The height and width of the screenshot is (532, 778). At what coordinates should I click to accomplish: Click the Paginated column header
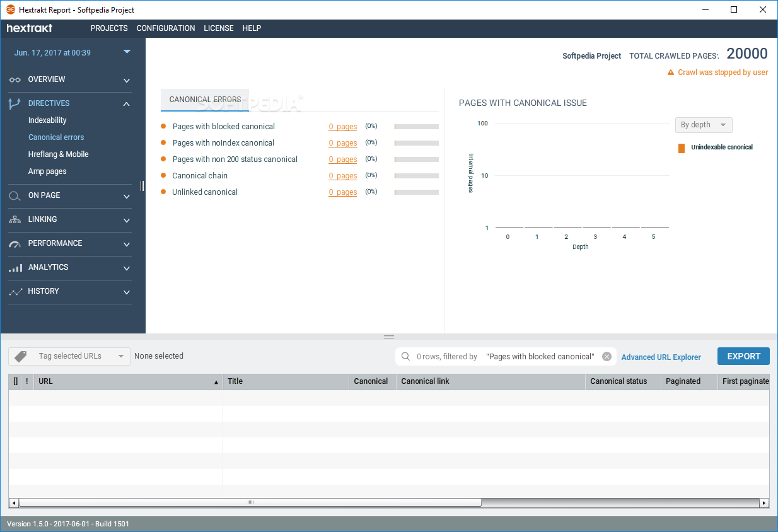689,381
